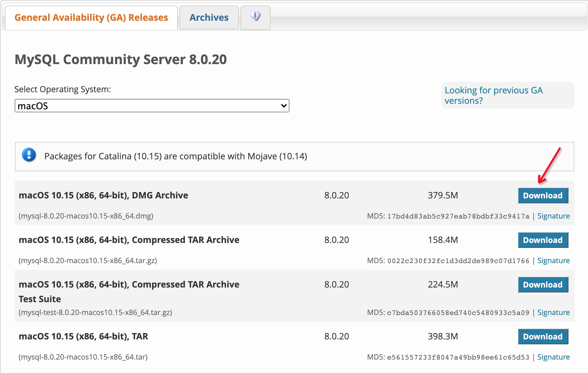
Task: Download the 158.4M Compressed TAR Archive
Action: tap(543, 240)
